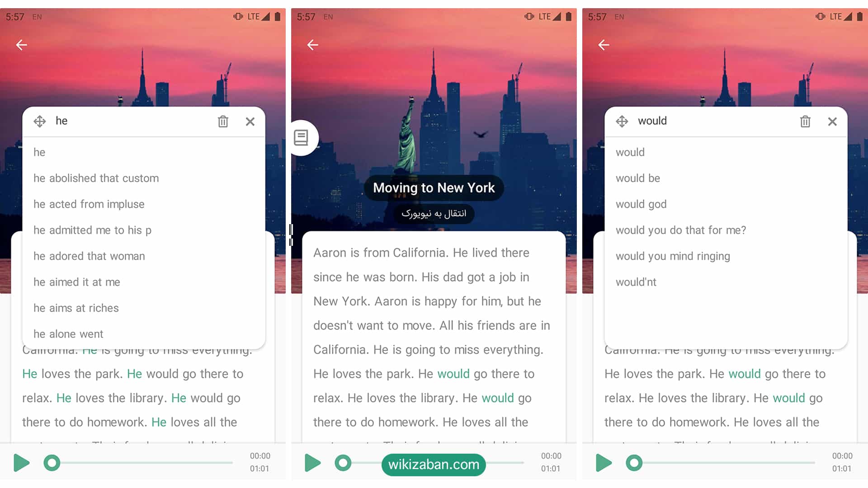
Task: Click the delete icon in left search panel
Action: point(223,122)
